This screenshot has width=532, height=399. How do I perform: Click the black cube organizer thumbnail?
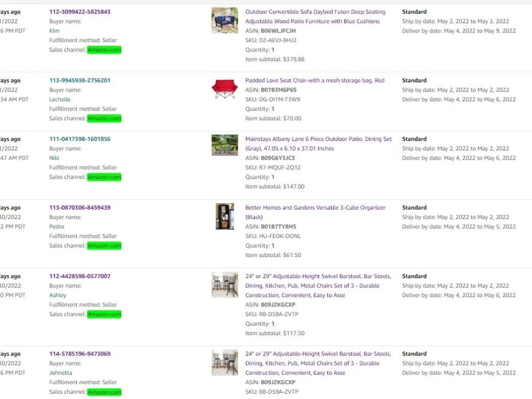(x=225, y=217)
